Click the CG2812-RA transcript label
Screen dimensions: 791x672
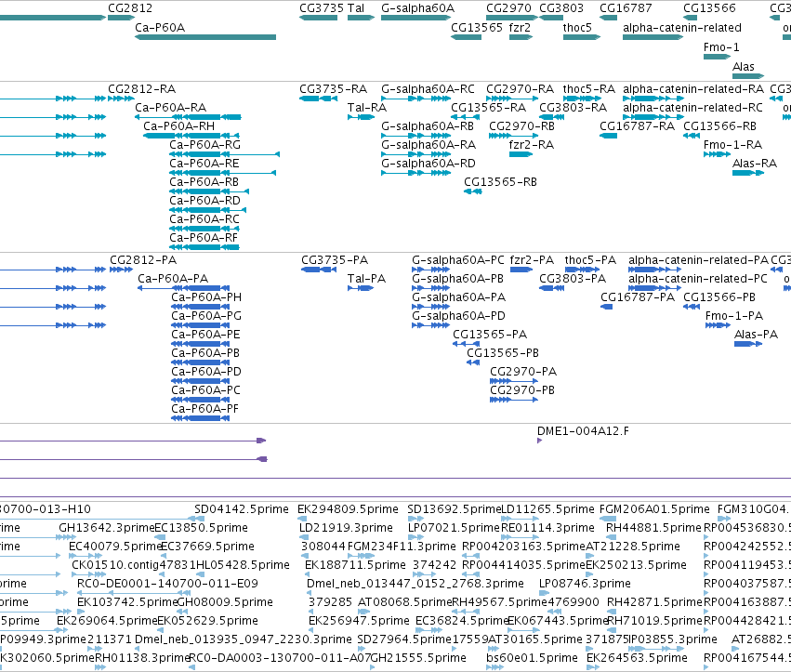(142, 89)
